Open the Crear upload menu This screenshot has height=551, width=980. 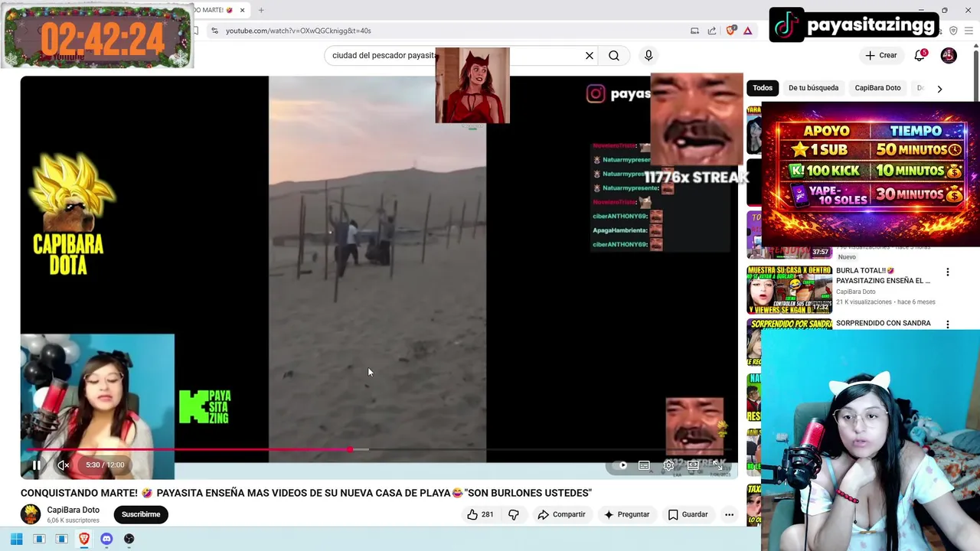[881, 55]
